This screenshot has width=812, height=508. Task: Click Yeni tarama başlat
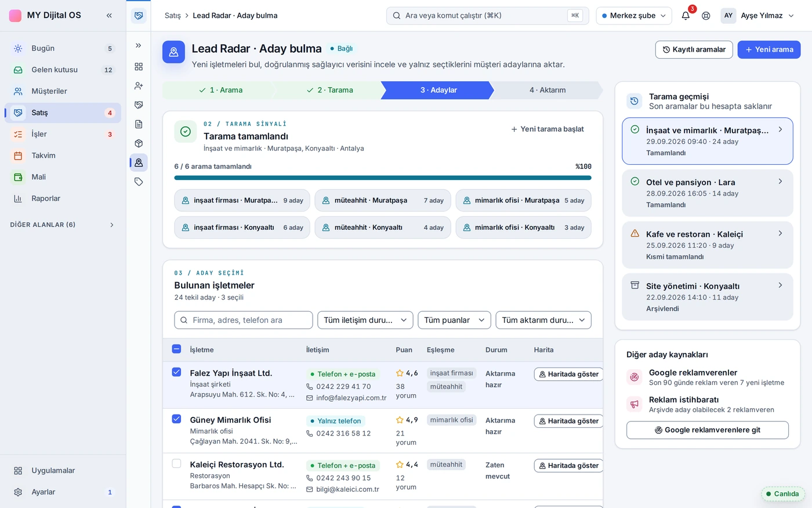[548, 129]
